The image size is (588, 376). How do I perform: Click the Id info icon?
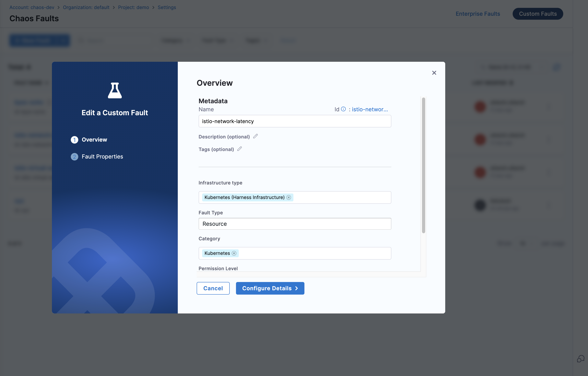(343, 109)
